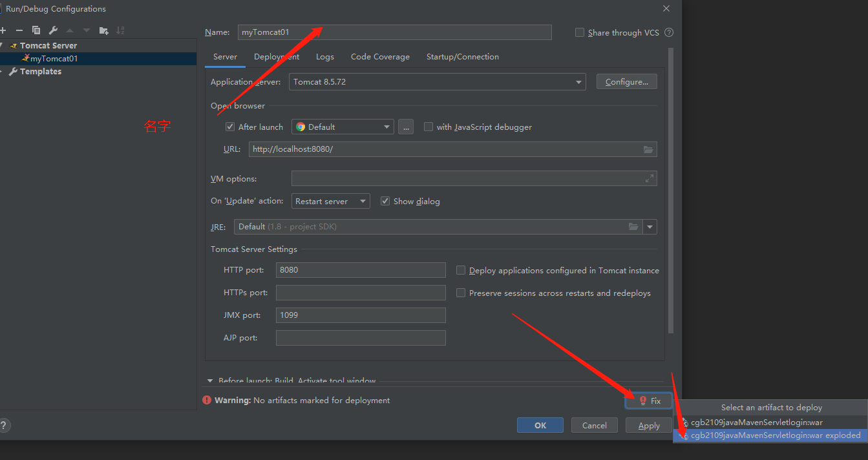
Task: Uncheck After launch browser option
Action: (230, 126)
